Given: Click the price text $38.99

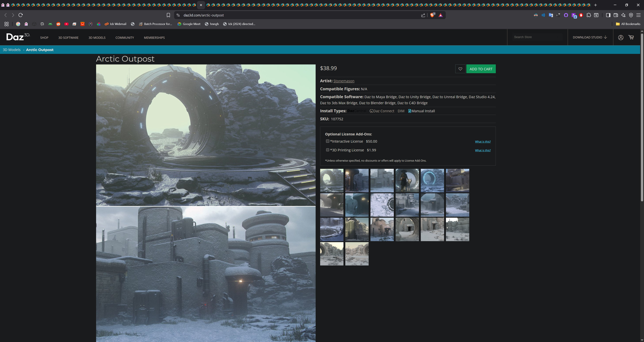Looking at the screenshot, I should (x=329, y=68).
